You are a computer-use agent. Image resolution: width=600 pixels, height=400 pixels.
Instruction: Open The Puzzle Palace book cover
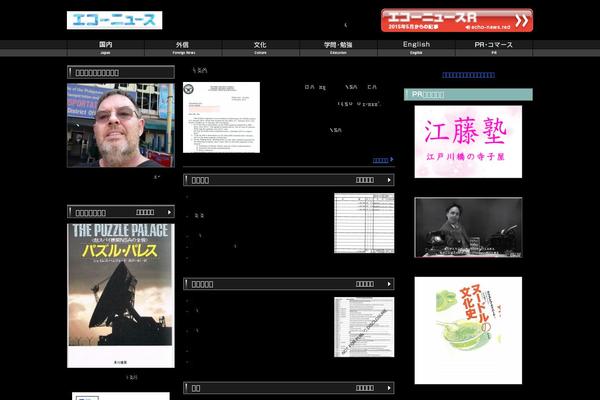(x=121, y=296)
